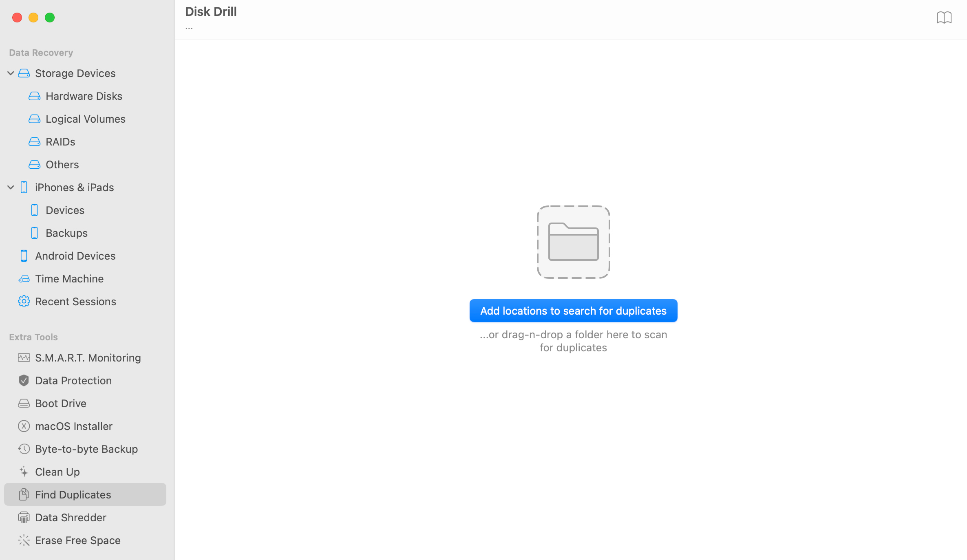Click Add locations to search for duplicates
The height and width of the screenshot is (560, 967).
573,311
